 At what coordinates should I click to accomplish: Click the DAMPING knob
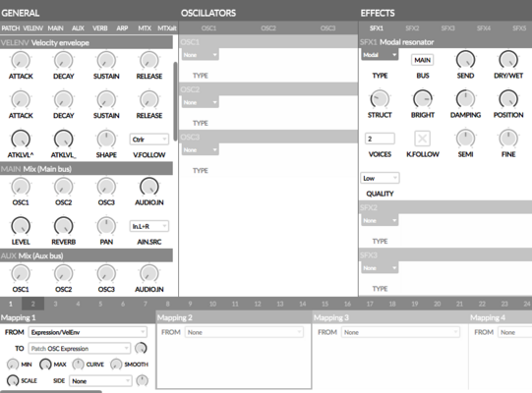465,99
